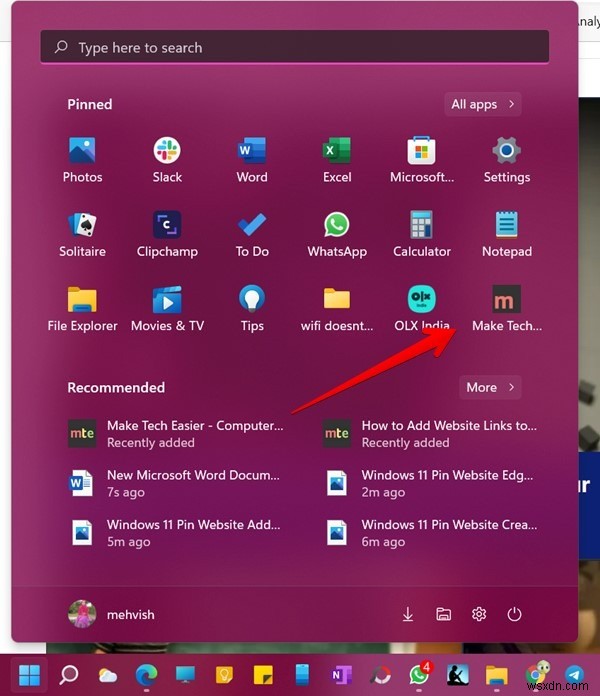
Task: Open 'Windows 11 Pin Website Crea...' image
Action: pos(431,533)
